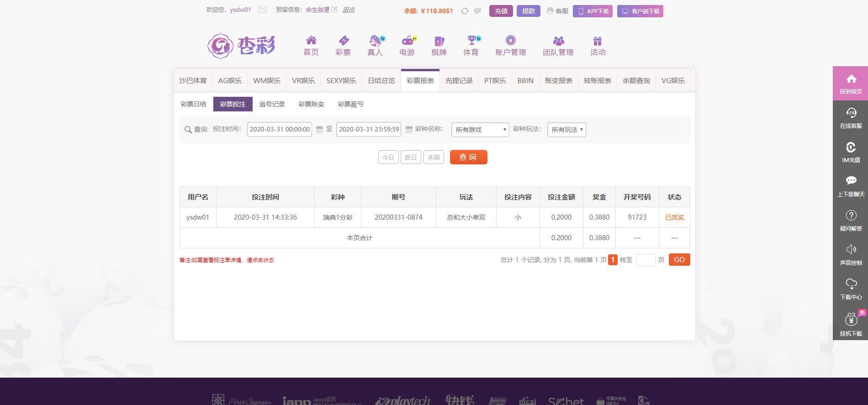Open 账户管理 account management nav icon
Image resolution: width=868 pixels, height=405 pixels.
(x=511, y=46)
